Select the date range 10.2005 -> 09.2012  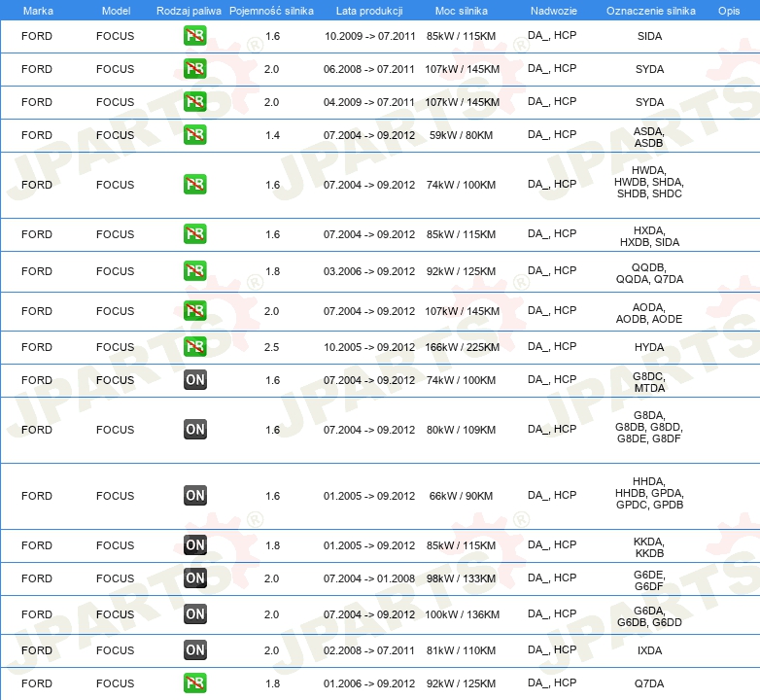370,347
